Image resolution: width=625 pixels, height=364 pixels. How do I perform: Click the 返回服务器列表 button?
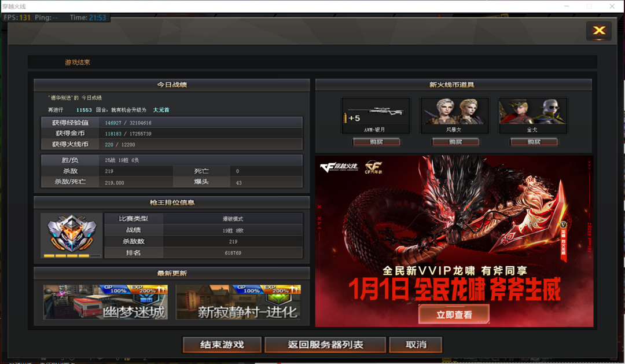(325, 345)
